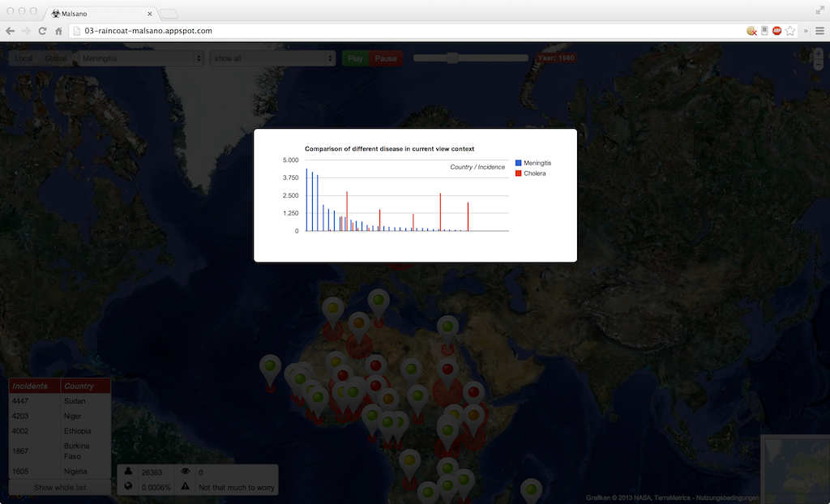Zoom out the map with the minus control
This screenshot has width=830, height=504.
coord(819,65)
